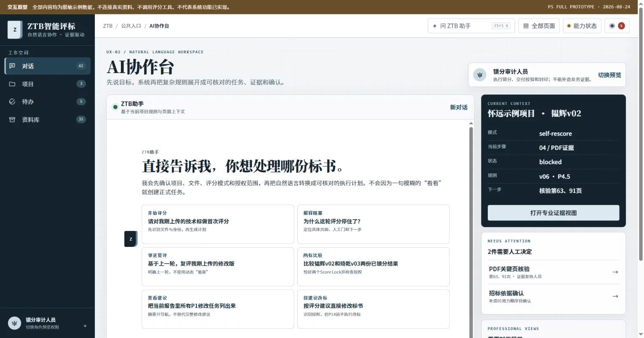Click the 待办 check-circle icon
644x338 pixels.
(12, 102)
